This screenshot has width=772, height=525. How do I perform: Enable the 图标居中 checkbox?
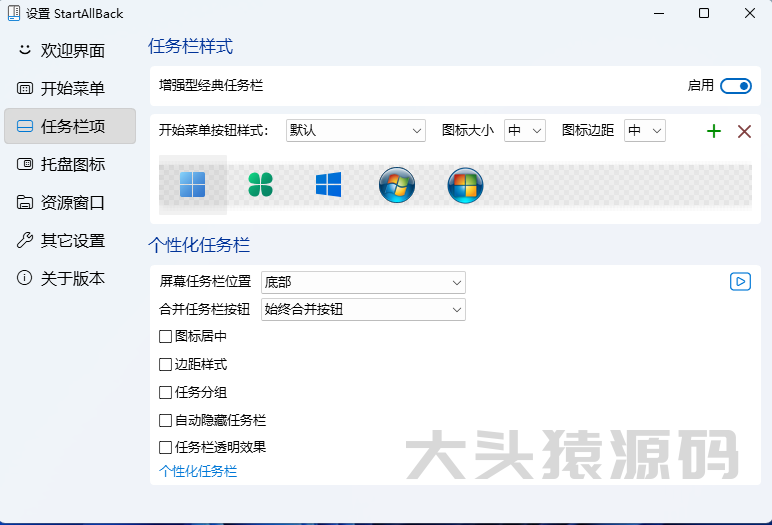pyautogui.click(x=166, y=337)
